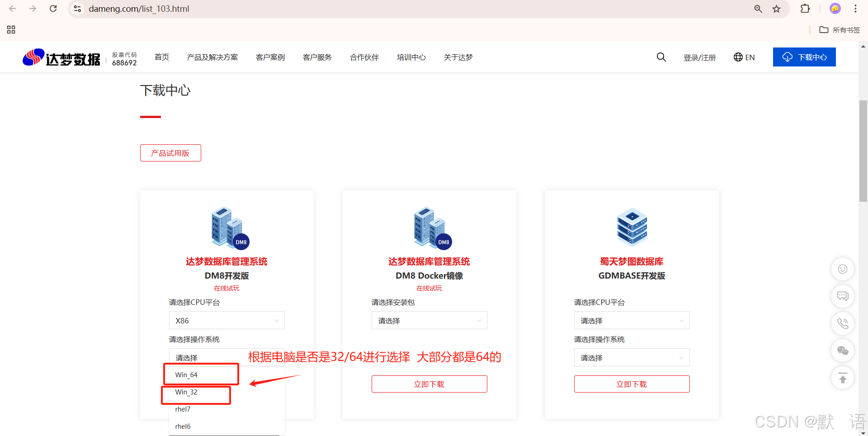Switch language to EN

pyautogui.click(x=744, y=57)
